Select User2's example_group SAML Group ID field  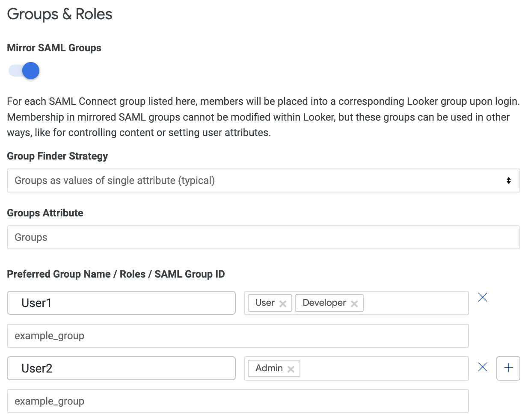click(x=238, y=401)
